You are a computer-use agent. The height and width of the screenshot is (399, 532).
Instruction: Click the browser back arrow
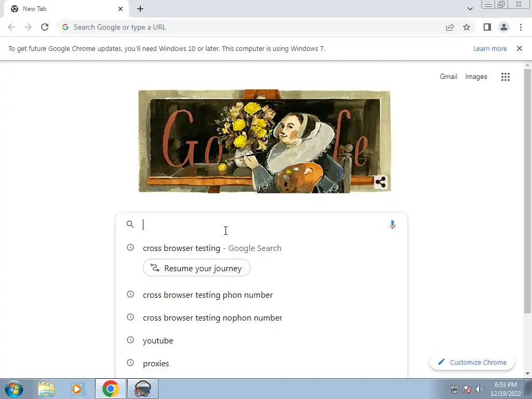11,27
